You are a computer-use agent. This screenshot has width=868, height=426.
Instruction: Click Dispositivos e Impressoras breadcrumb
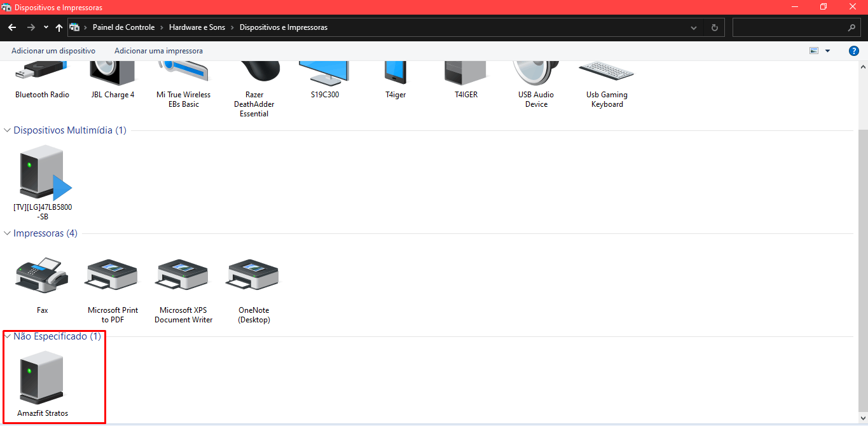(284, 27)
